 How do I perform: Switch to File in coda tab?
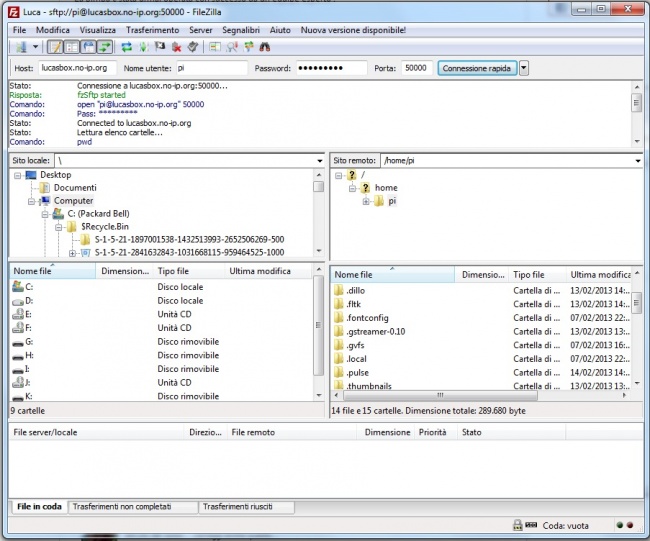(39, 507)
